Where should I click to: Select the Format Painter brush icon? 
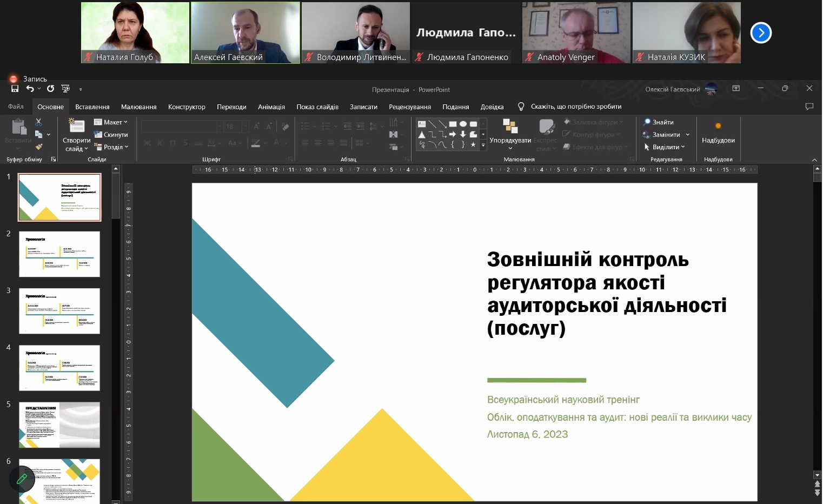tap(38, 147)
